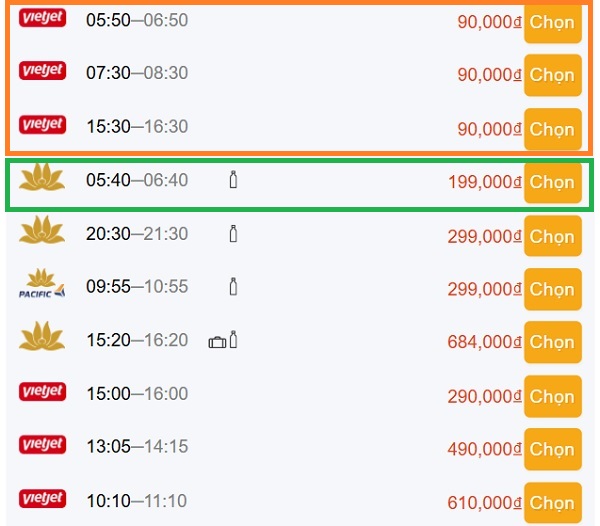Click Vietjet logo of 07:30 flight
600x526 pixels.
pos(42,72)
